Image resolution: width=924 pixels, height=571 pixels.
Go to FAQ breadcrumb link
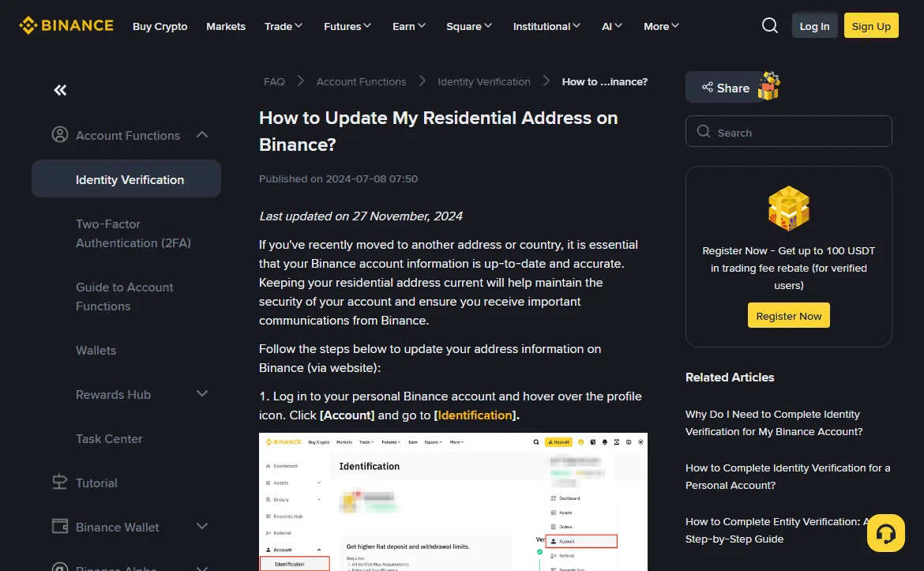coord(274,82)
